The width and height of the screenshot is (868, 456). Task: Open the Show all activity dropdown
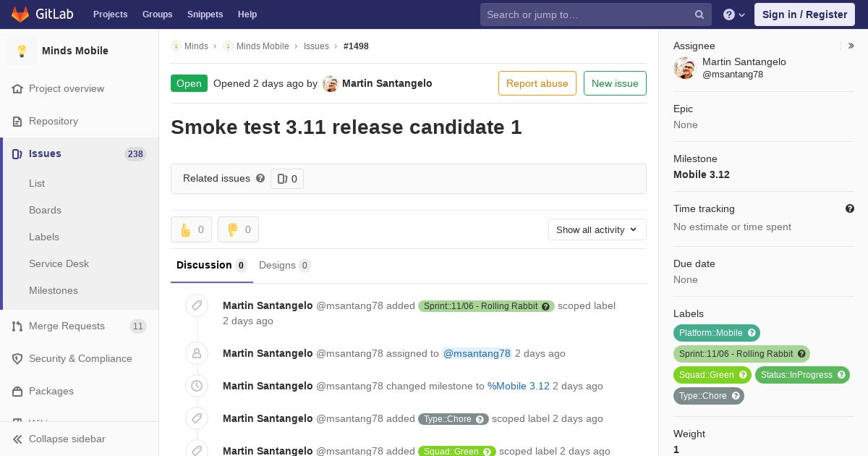597,229
